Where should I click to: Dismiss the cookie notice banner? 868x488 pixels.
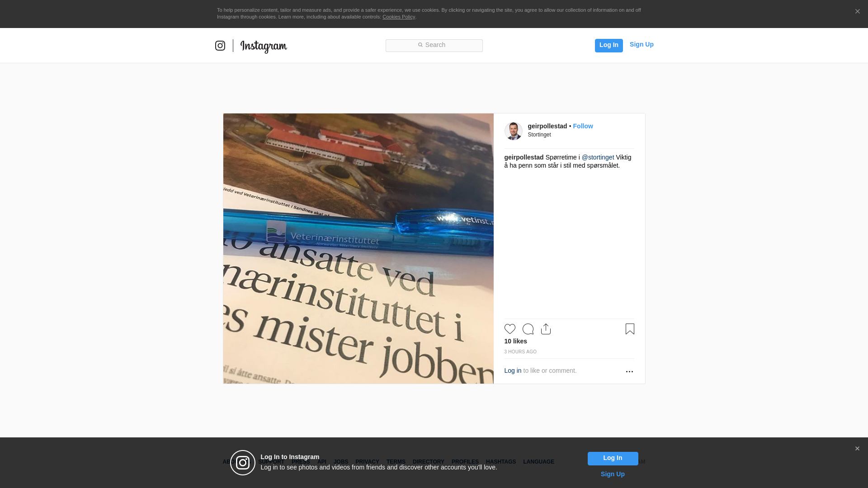[x=857, y=12]
